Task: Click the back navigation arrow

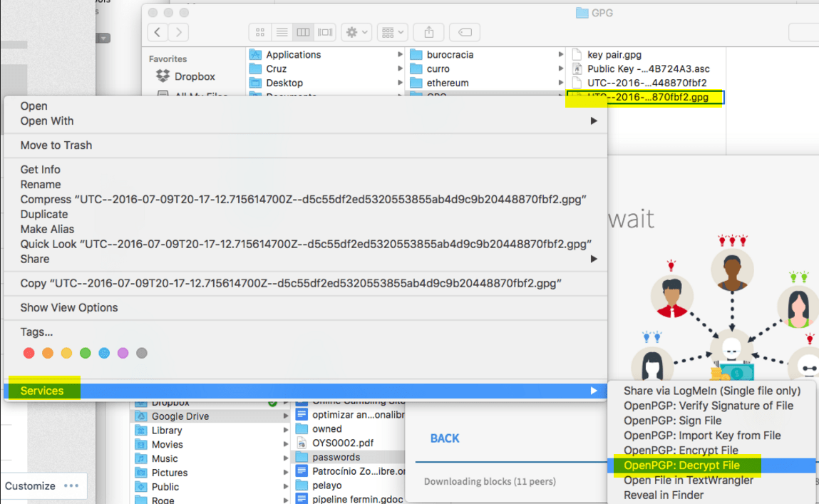Action: click(x=156, y=32)
